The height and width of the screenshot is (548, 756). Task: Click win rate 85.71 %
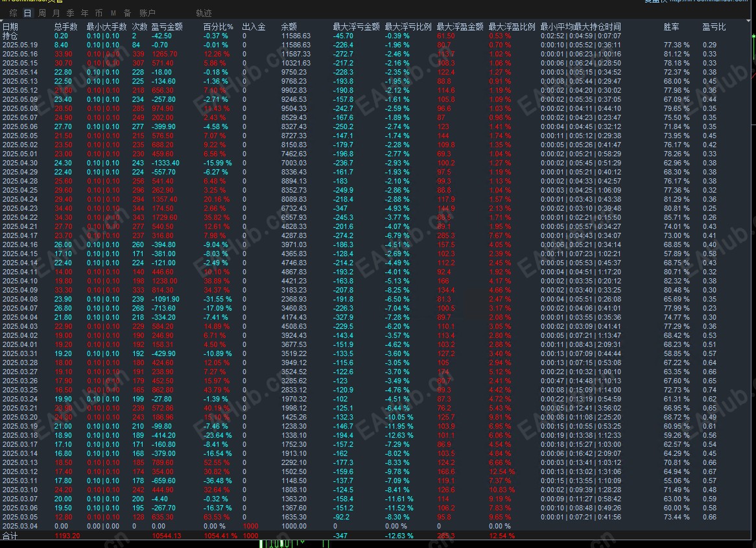click(676, 217)
